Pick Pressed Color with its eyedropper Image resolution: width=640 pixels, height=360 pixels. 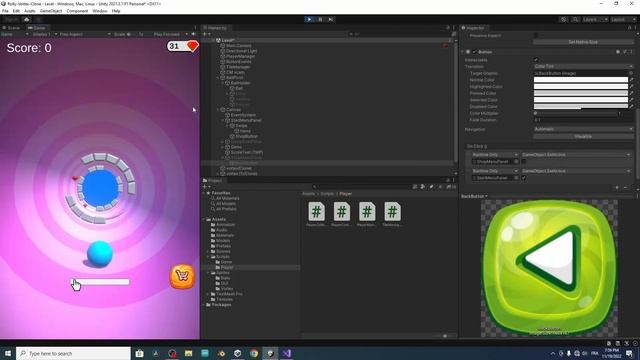(631, 93)
